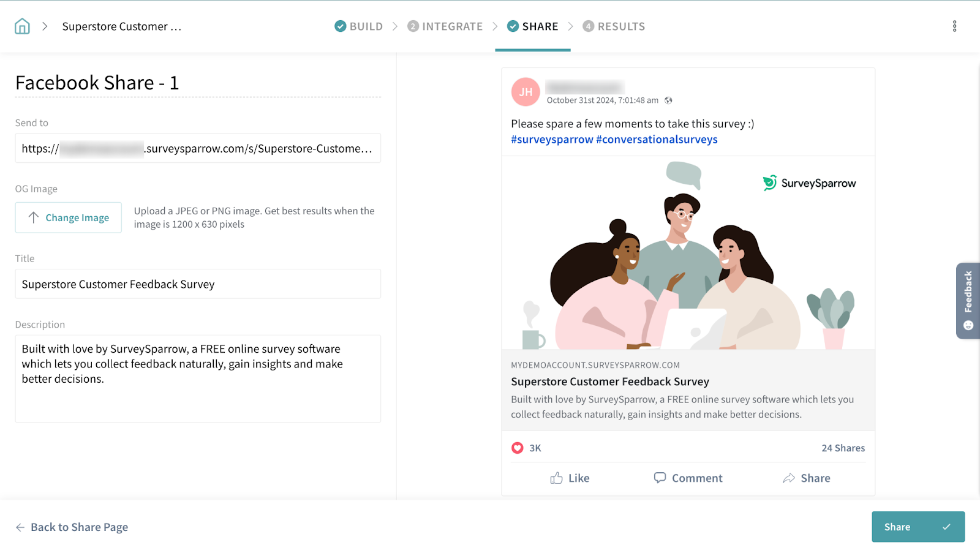Click the red heart reaction icon

click(518, 448)
